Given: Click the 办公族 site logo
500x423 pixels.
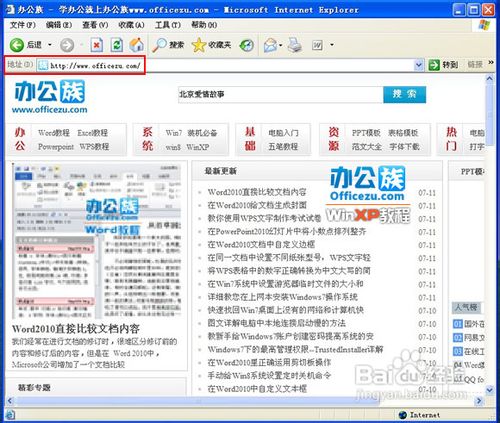Looking at the screenshot, I should point(50,96).
